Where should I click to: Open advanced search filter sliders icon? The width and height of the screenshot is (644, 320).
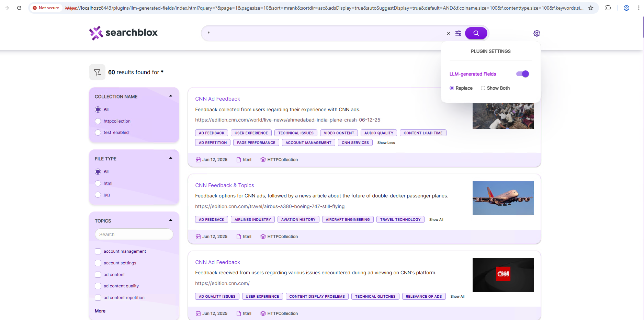(x=458, y=33)
